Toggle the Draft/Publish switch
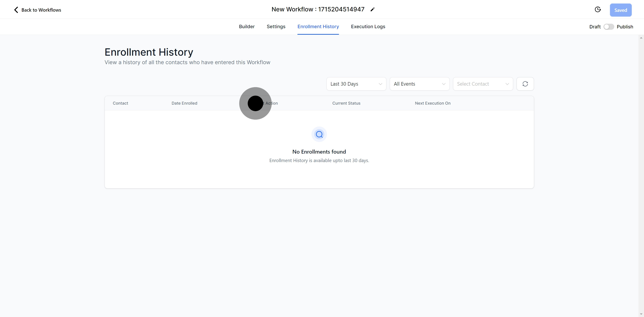The width and height of the screenshot is (644, 317). point(608,27)
